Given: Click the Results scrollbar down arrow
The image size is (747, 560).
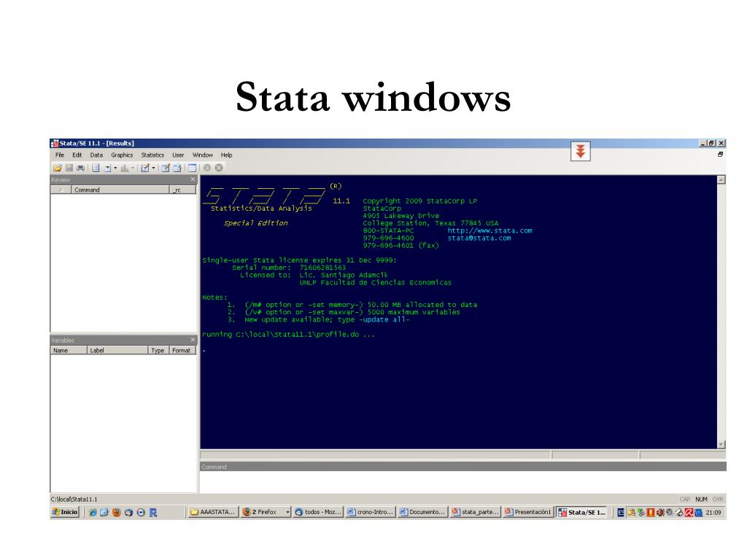Looking at the screenshot, I should pyautogui.click(x=721, y=444).
